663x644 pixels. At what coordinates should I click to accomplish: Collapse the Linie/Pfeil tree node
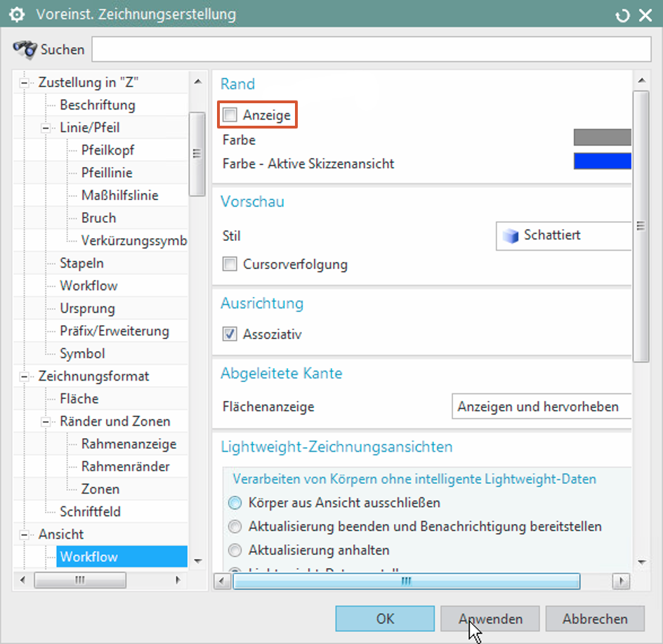coord(46,129)
